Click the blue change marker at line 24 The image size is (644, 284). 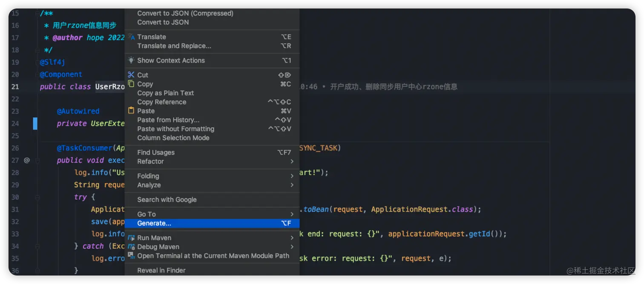click(x=35, y=123)
